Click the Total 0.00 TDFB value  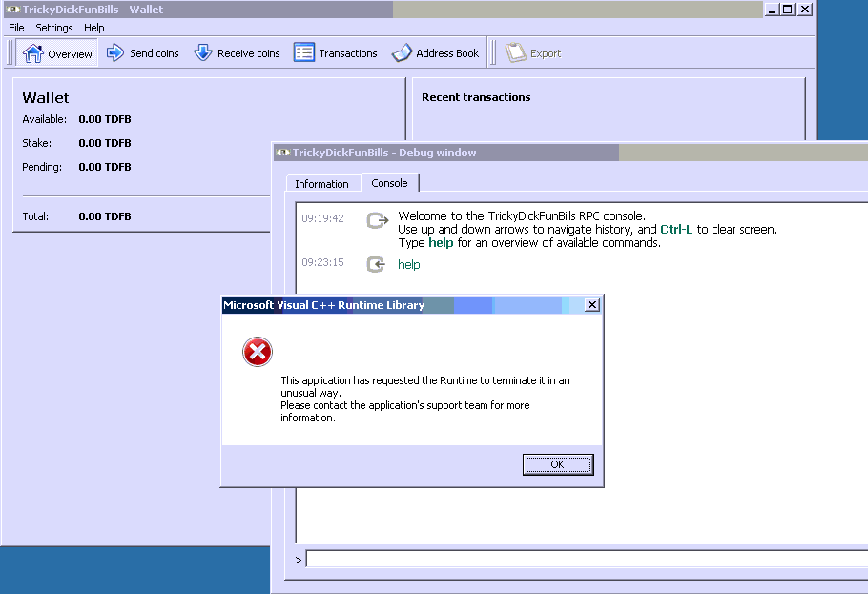pos(105,216)
